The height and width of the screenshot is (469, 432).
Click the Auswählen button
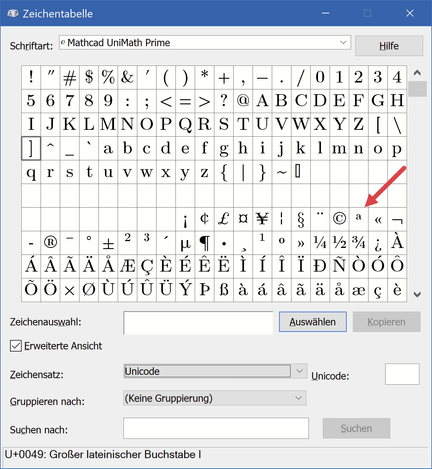pyautogui.click(x=313, y=322)
